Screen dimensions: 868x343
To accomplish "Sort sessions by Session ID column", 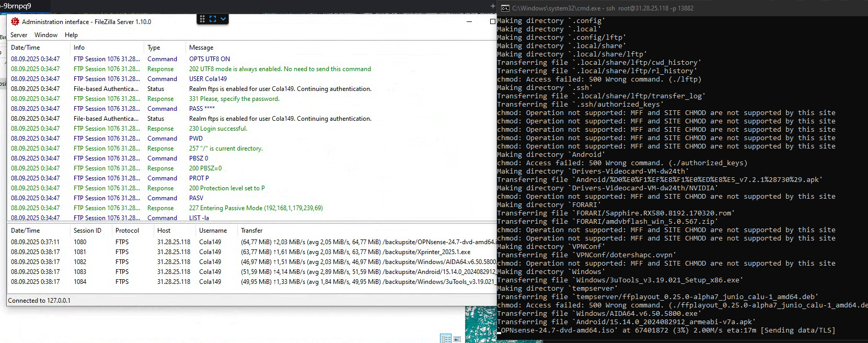I will coord(87,231).
